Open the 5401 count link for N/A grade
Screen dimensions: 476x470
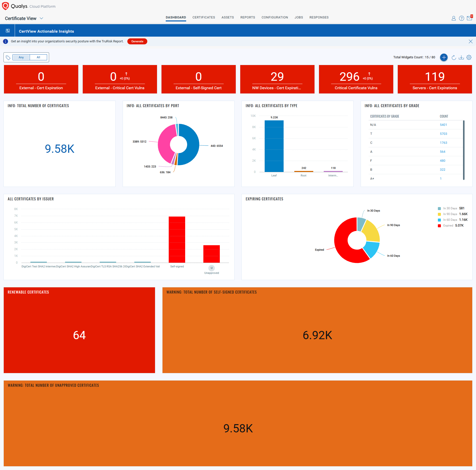(443, 125)
